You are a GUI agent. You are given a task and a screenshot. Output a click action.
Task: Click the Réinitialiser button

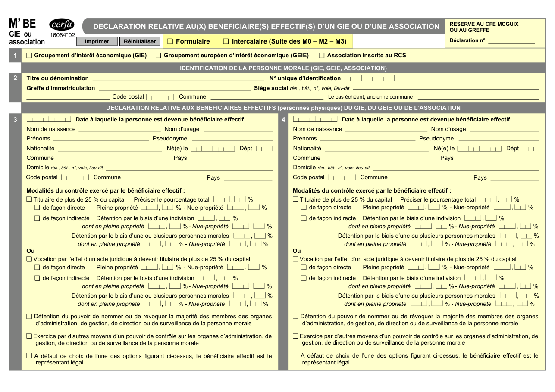pyautogui.click(x=140, y=41)
